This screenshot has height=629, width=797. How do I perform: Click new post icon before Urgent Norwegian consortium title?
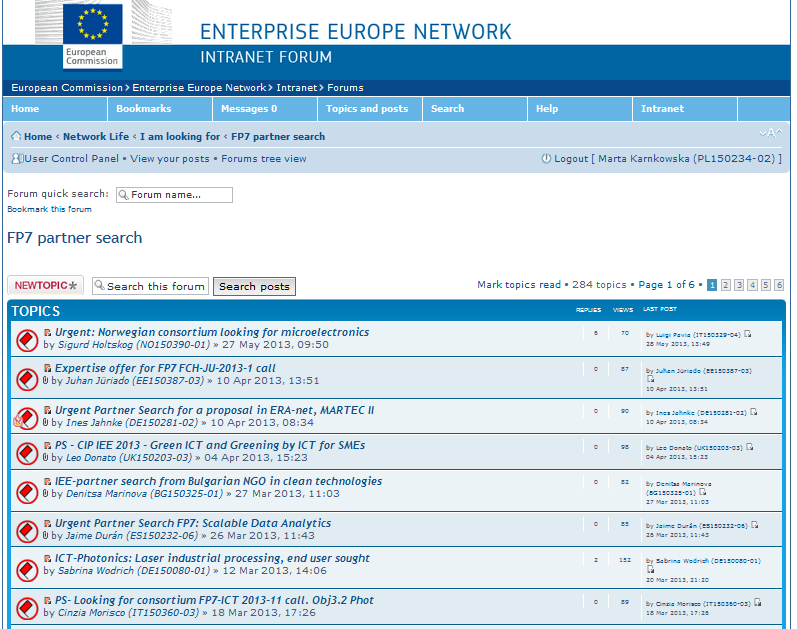pos(47,333)
